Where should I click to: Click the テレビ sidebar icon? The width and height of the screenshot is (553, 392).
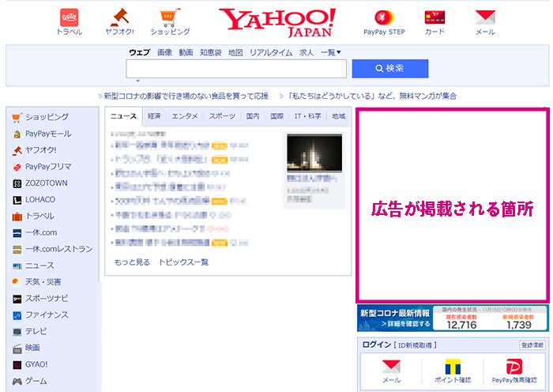[17, 332]
